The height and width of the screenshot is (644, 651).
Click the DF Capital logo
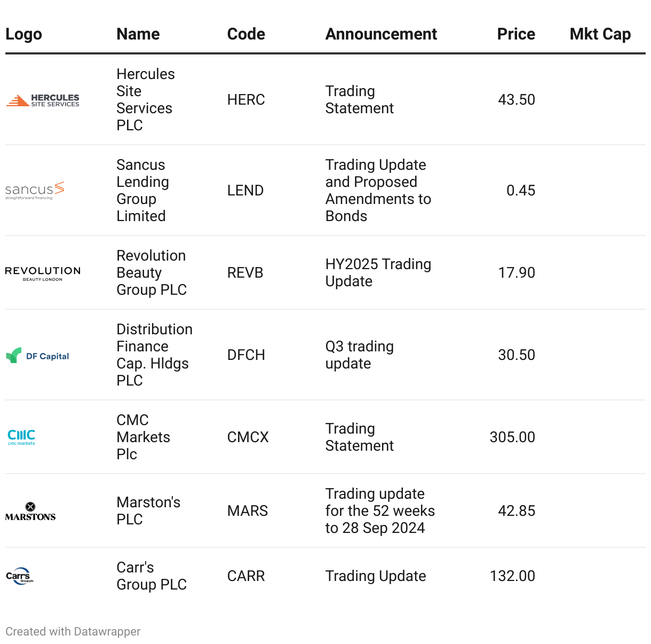[37, 356]
